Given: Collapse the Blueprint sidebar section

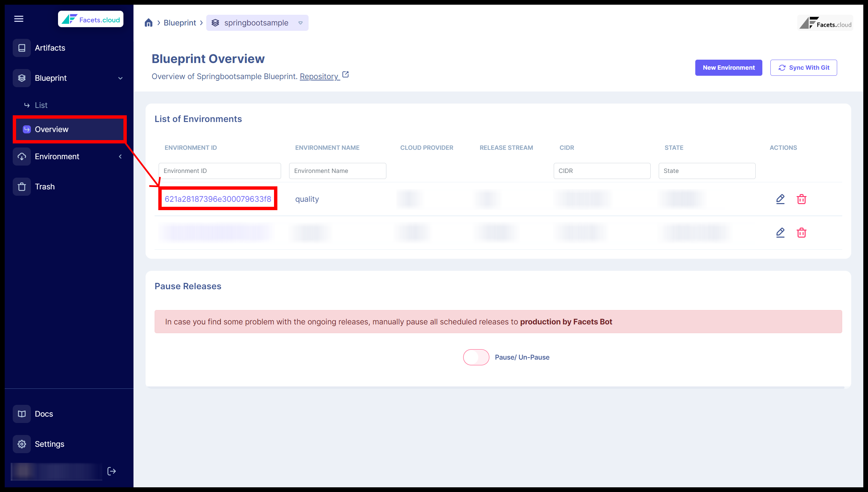Looking at the screenshot, I should [x=120, y=78].
